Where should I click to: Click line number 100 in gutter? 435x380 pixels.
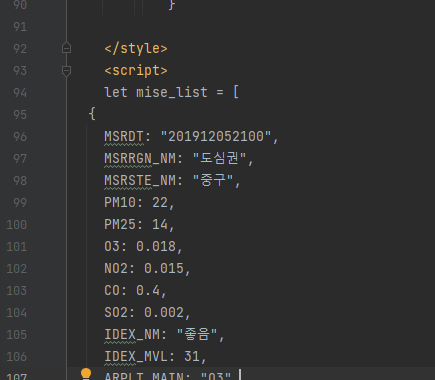click(x=17, y=225)
